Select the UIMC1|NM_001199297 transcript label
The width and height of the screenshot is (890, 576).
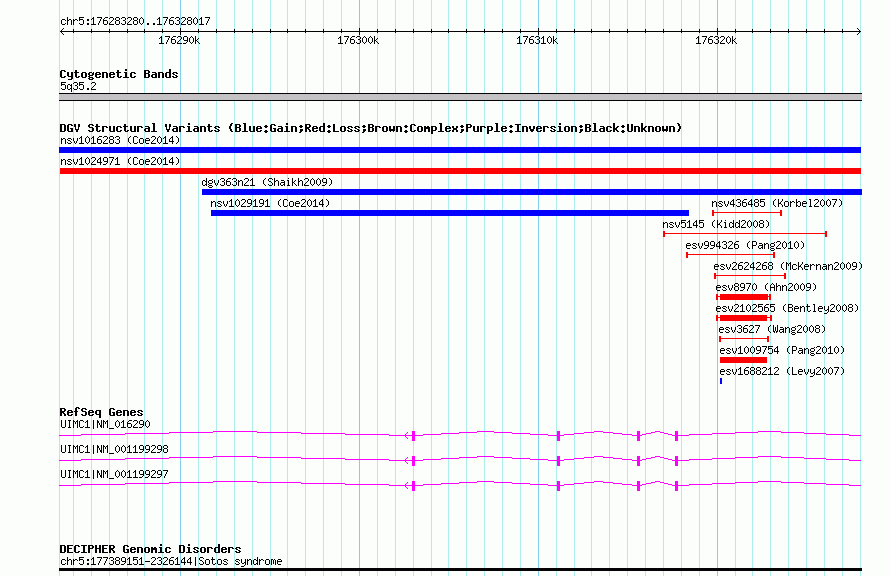click(114, 474)
